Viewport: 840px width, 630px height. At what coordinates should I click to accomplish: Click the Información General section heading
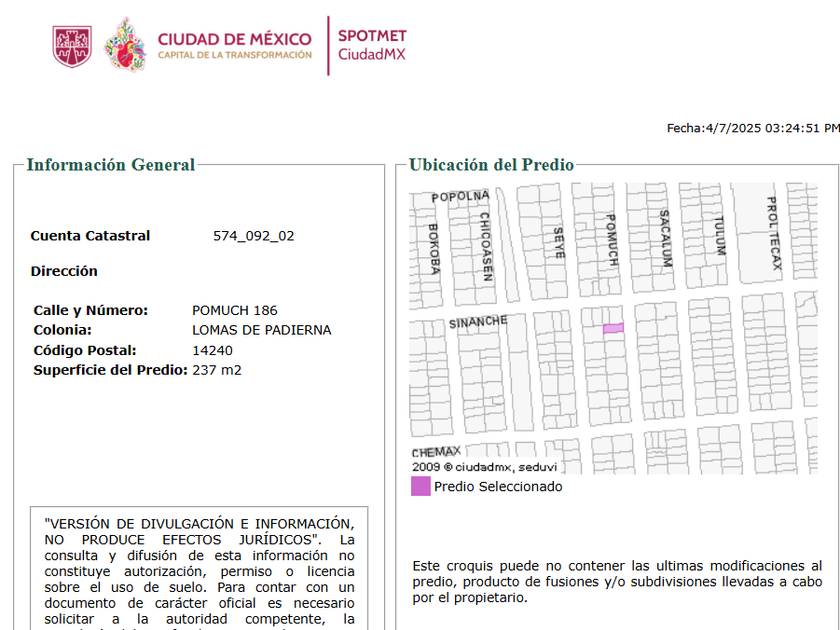(111, 165)
